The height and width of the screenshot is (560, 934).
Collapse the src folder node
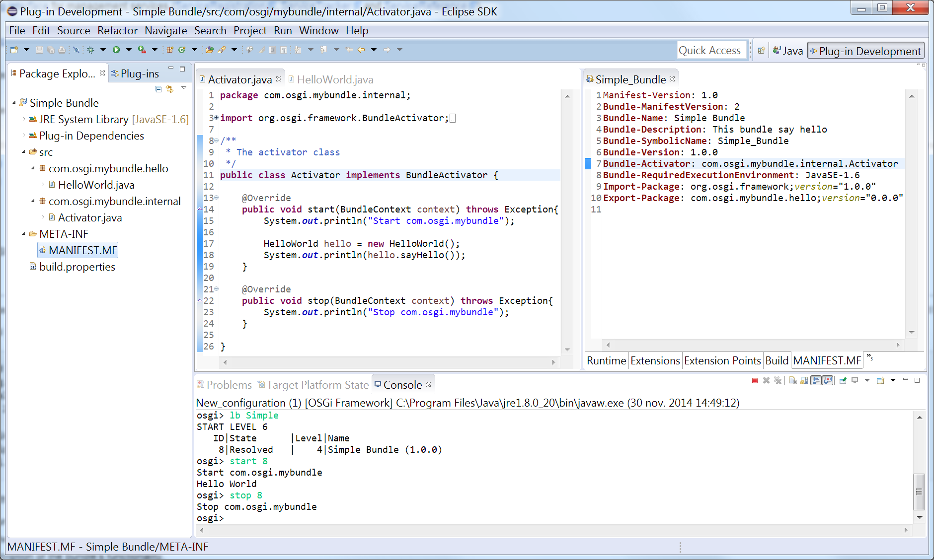point(23,152)
